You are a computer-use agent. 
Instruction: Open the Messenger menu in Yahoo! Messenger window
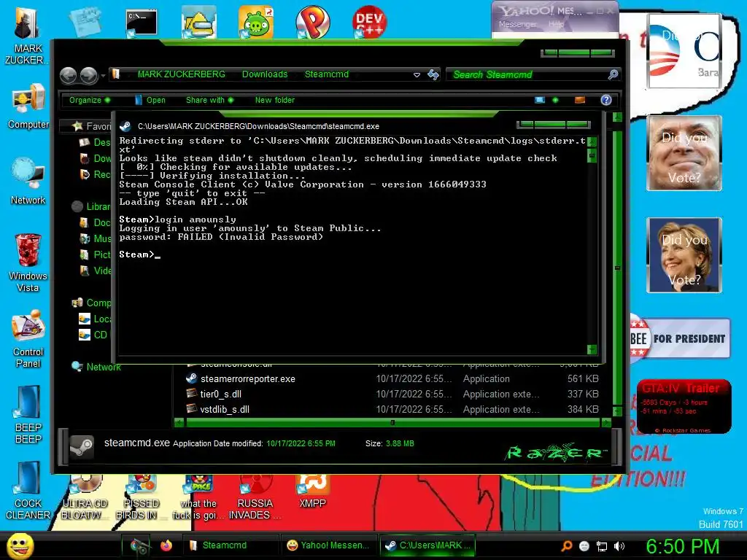tap(518, 24)
